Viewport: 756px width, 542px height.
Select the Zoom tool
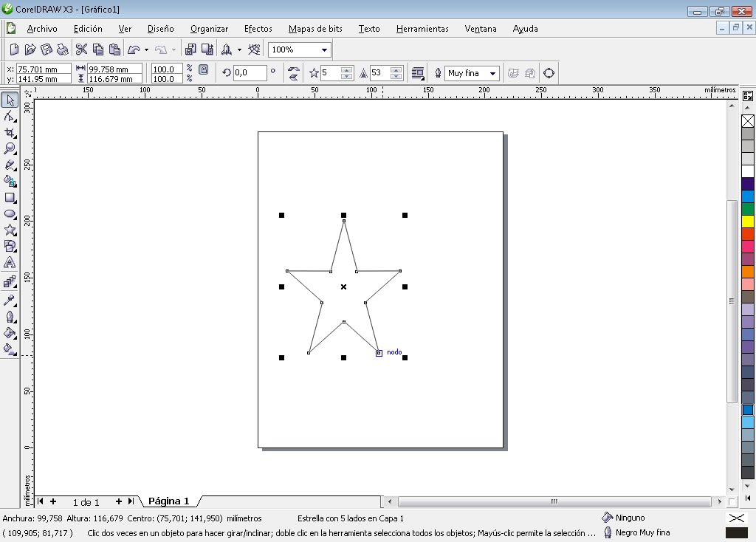(x=10, y=148)
